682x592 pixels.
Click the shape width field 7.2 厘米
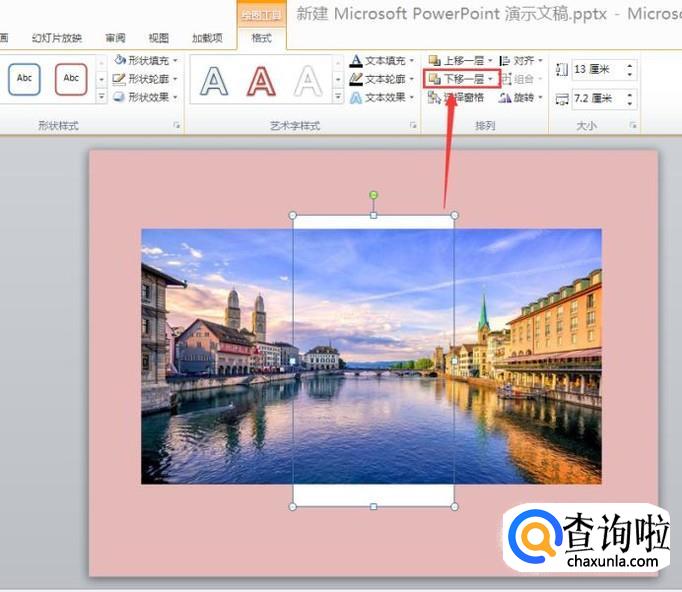point(598,99)
